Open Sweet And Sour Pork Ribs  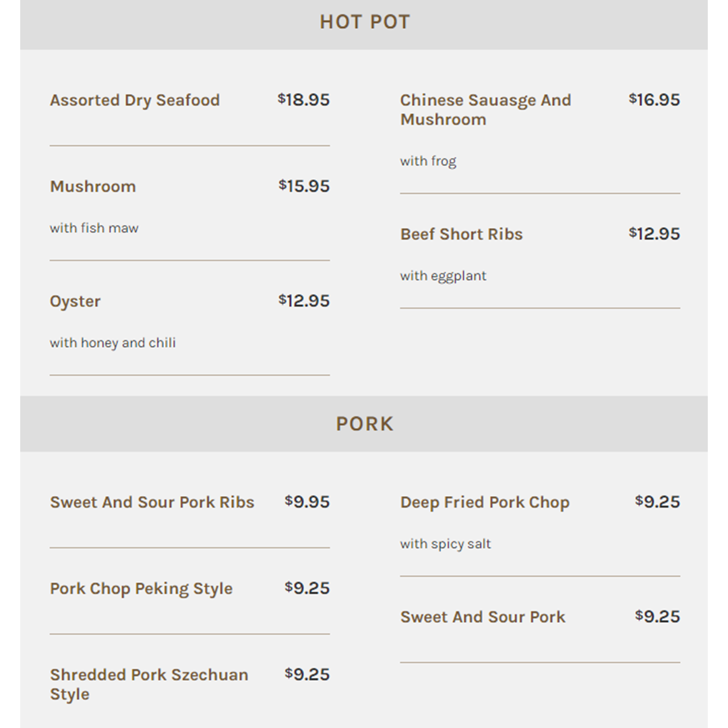(152, 502)
